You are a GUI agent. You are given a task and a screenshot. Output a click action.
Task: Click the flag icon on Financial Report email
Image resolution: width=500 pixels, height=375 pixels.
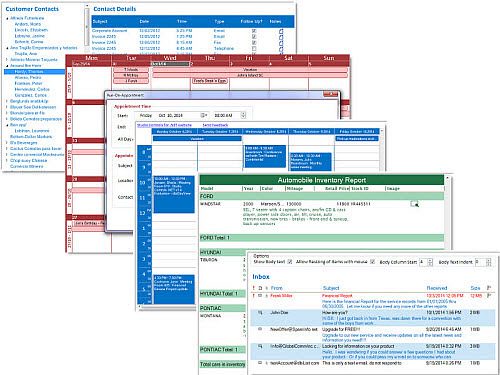point(489,296)
